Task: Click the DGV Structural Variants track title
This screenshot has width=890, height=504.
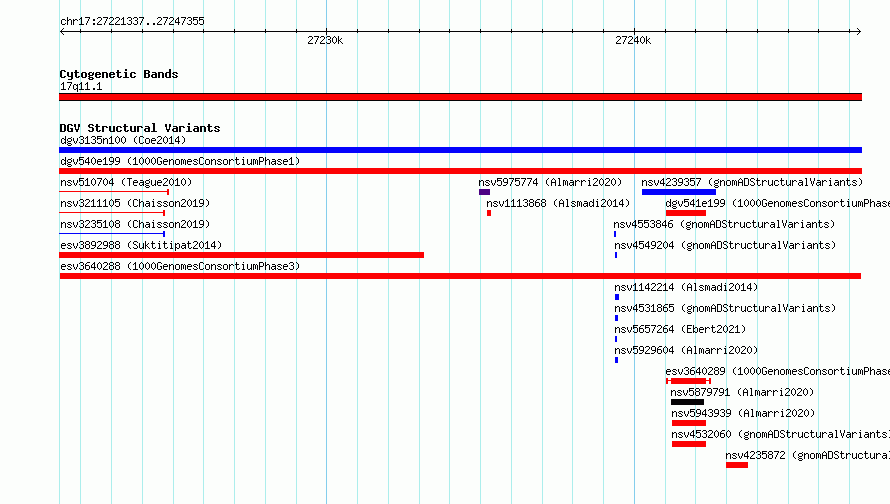Action: (x=140, y=128)
